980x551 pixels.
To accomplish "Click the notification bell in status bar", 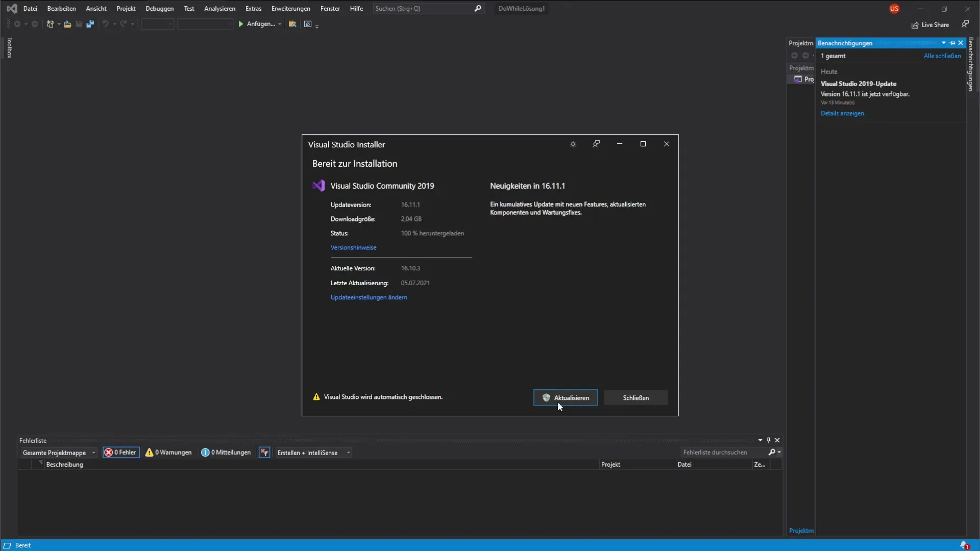I will (x=964, y=545).
